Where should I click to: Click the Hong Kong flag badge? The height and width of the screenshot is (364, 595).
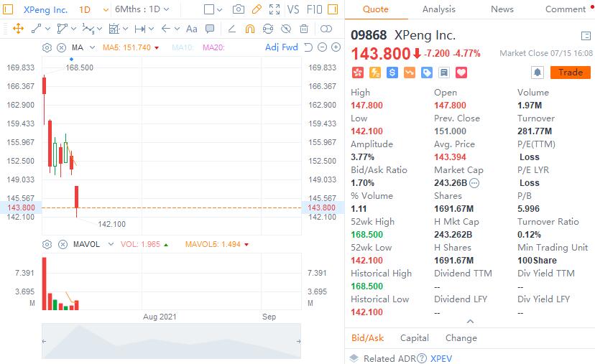[x=358, y=73]
